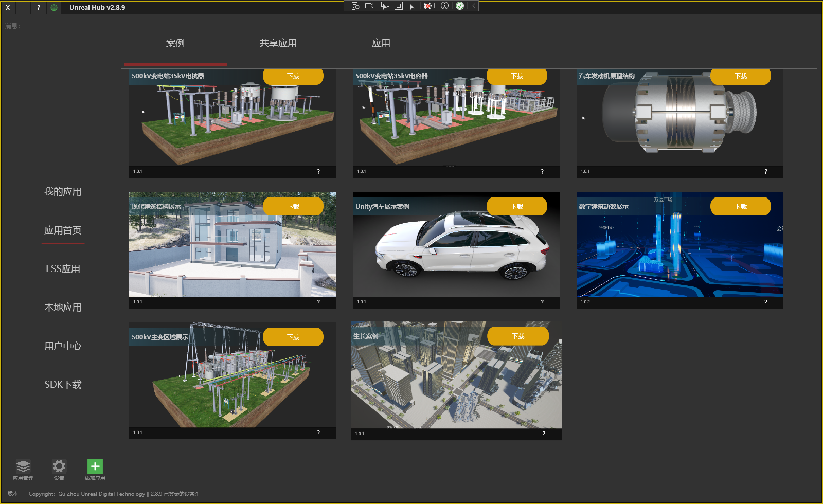Screen dimensions: 823x504
Task: Switch to the 共享应用 tab
Action: pos(278,43)
